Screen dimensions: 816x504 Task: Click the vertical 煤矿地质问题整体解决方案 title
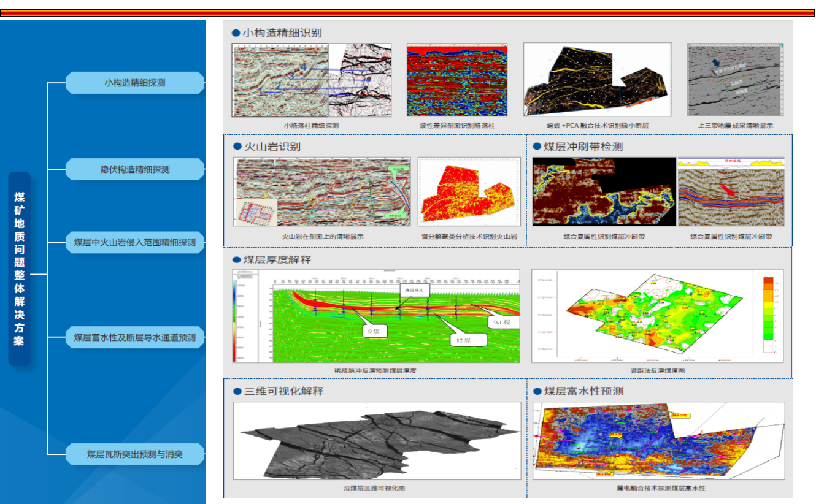[x=19, y=269]
